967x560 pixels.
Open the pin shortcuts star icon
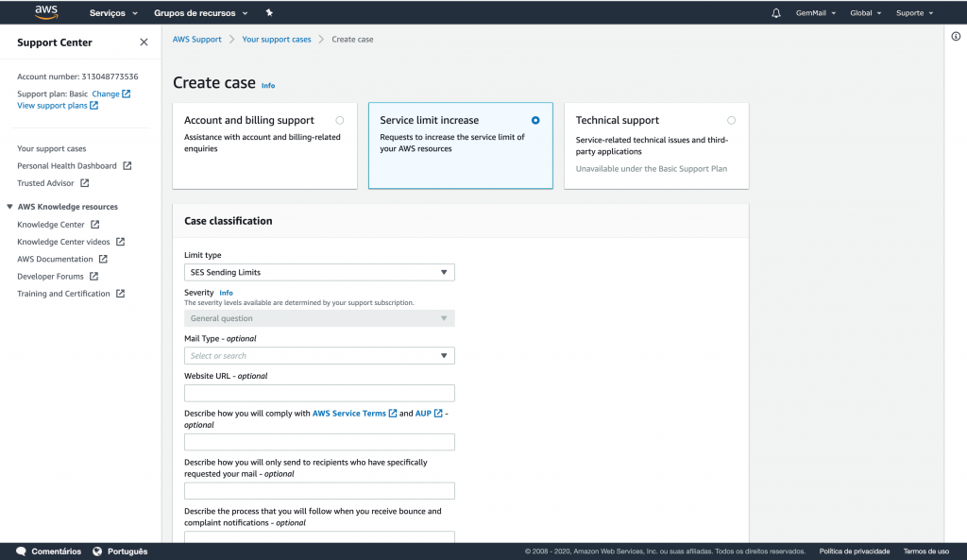pos(269,12)
